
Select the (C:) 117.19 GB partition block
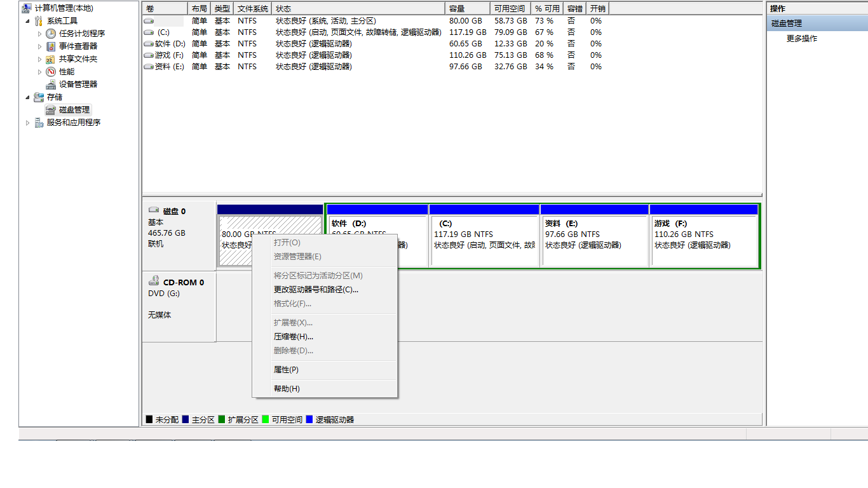[x=484, y=235]
